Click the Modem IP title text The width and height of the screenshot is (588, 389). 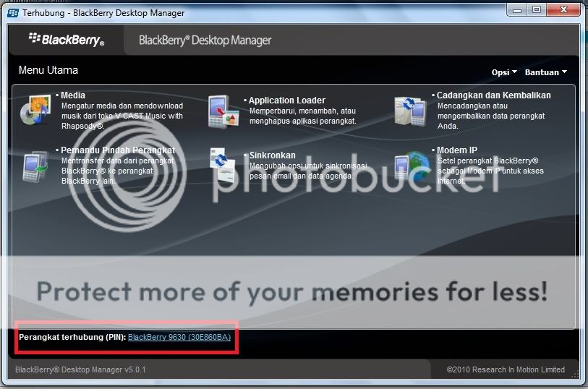457,150
